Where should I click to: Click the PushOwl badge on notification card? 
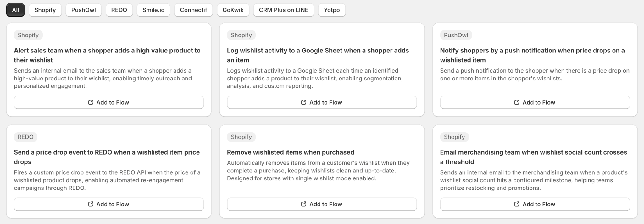point(456,35)
